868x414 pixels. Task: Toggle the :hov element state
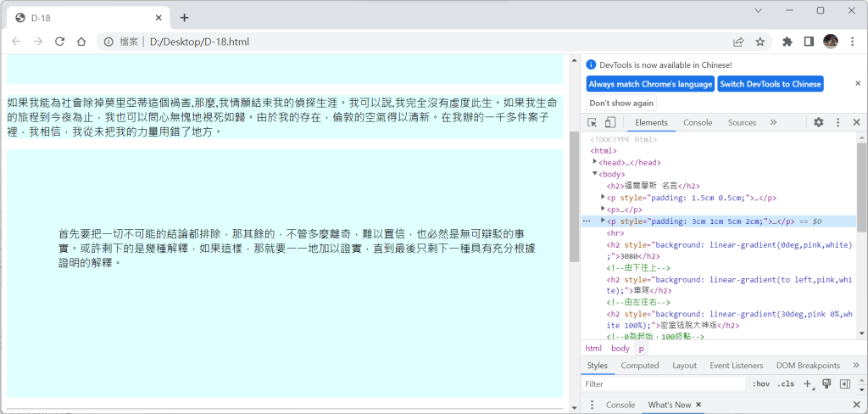click(x=761, y=383)
